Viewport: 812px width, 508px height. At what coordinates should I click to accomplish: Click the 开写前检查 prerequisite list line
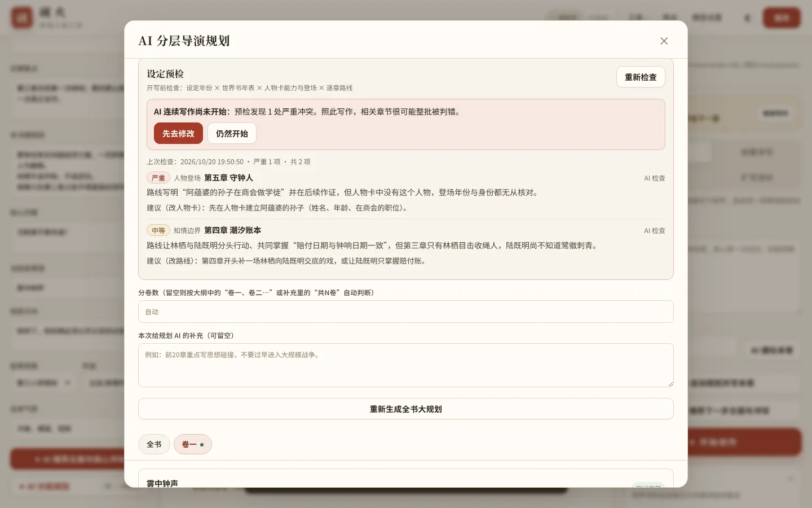click(x=250, y=88)
